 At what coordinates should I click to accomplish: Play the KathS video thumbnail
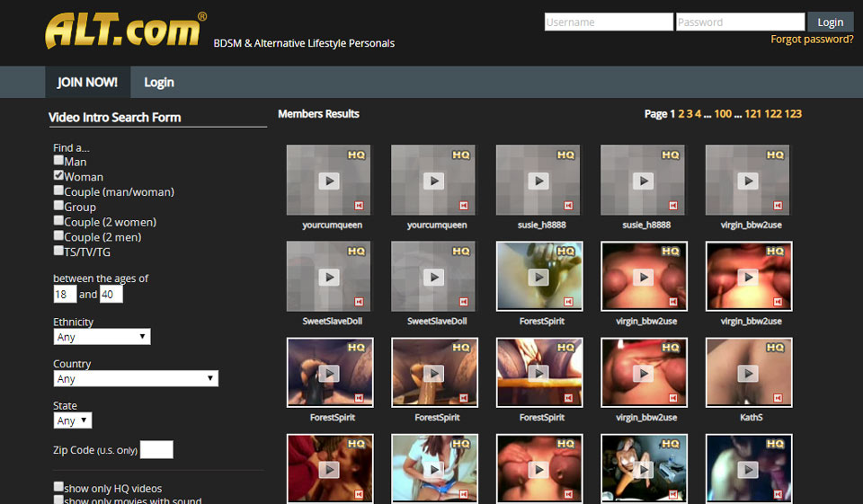tap(748, 373)
